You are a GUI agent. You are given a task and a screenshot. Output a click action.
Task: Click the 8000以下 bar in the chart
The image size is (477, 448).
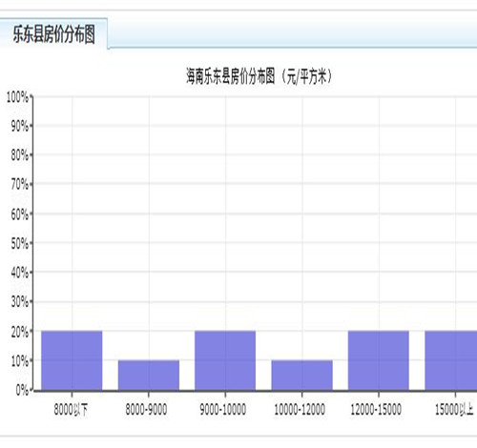[x=72, y=360]
